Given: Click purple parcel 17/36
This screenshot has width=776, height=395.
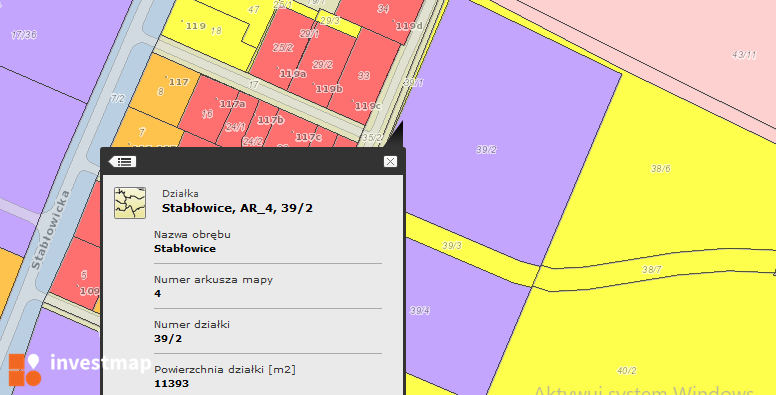Looking at the screenshot, I should tap(24, 35).
